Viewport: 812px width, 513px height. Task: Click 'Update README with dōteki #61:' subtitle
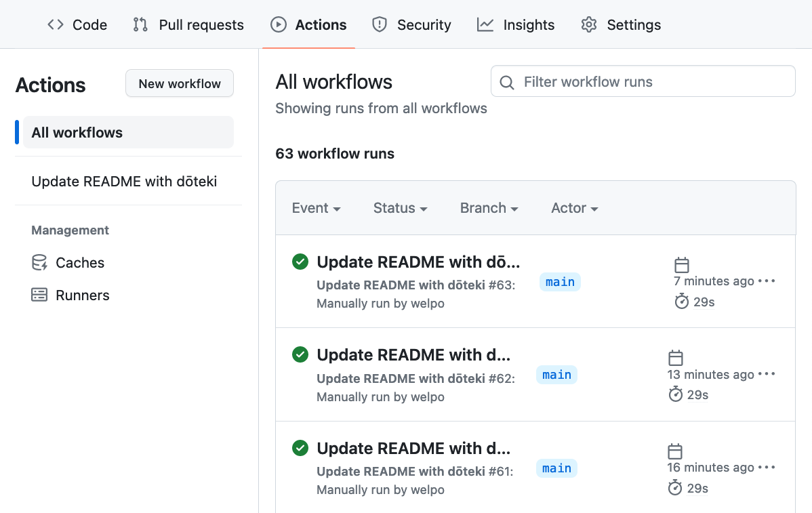(x=415, y=472)
